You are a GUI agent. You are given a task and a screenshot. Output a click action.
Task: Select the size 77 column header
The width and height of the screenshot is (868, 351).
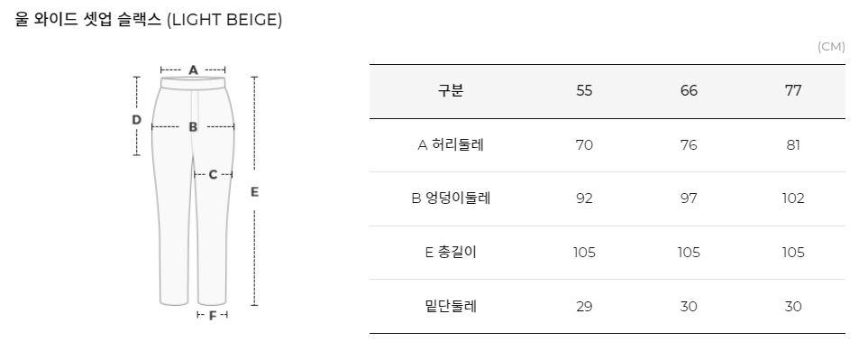pyautogui.click(x=793, y=91)
